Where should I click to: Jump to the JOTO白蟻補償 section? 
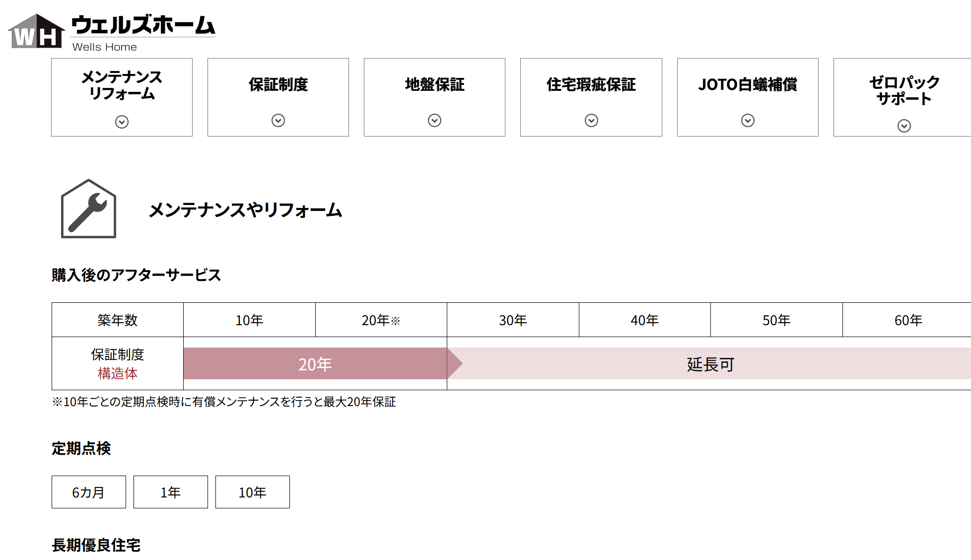(x=748, y=85)
